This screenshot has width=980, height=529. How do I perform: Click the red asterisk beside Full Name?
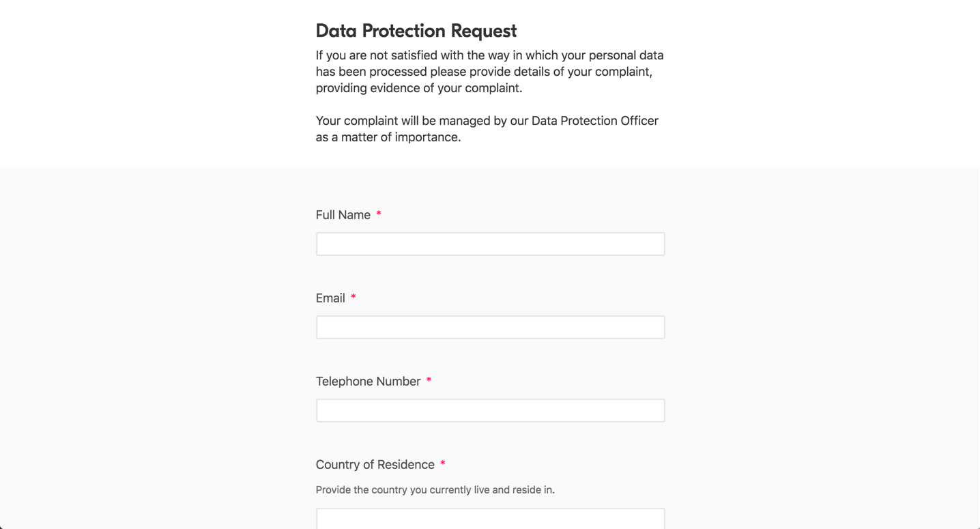379,214
